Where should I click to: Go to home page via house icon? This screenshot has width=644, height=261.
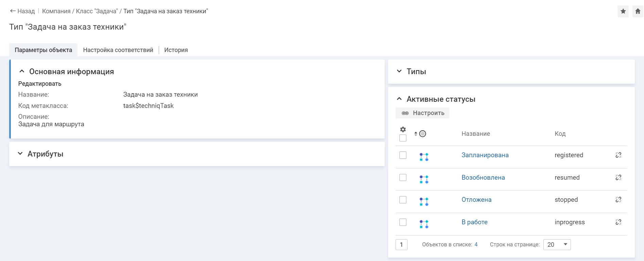(638, 11)
